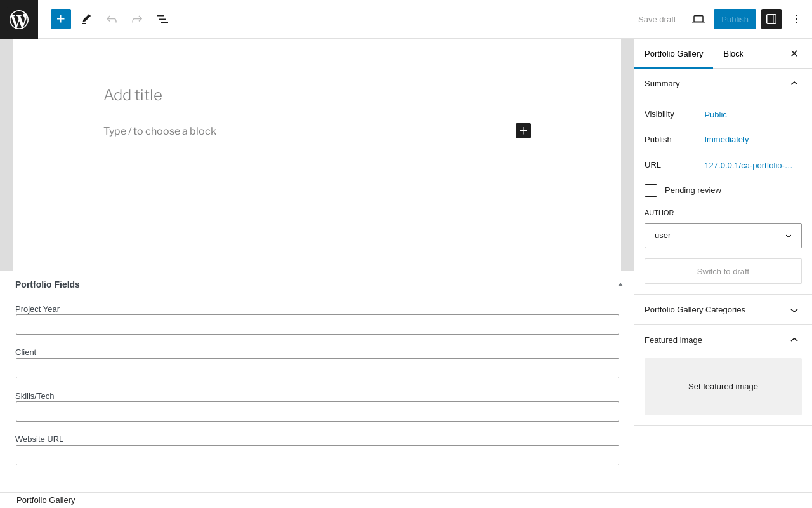Click the WordPress logo icon

19,19
